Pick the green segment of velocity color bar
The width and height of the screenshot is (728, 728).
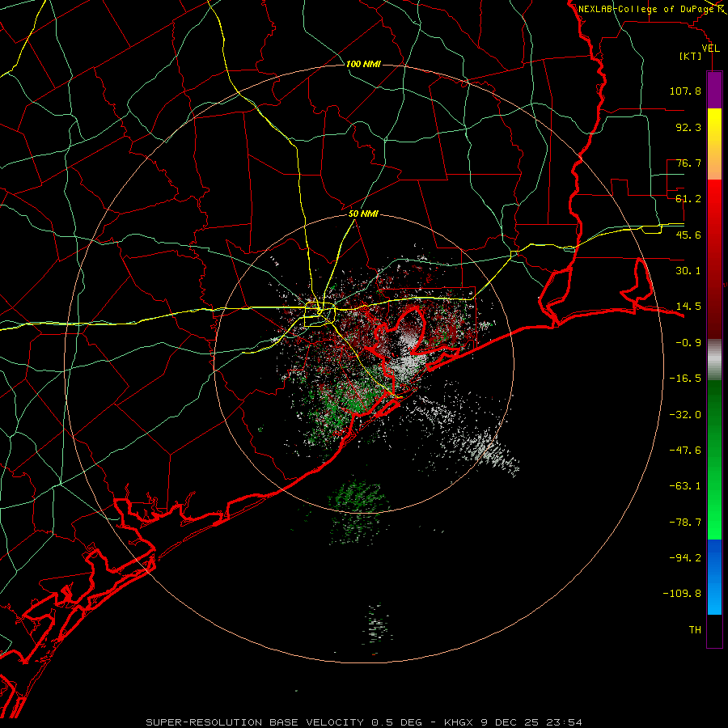[x=714, y=459]
